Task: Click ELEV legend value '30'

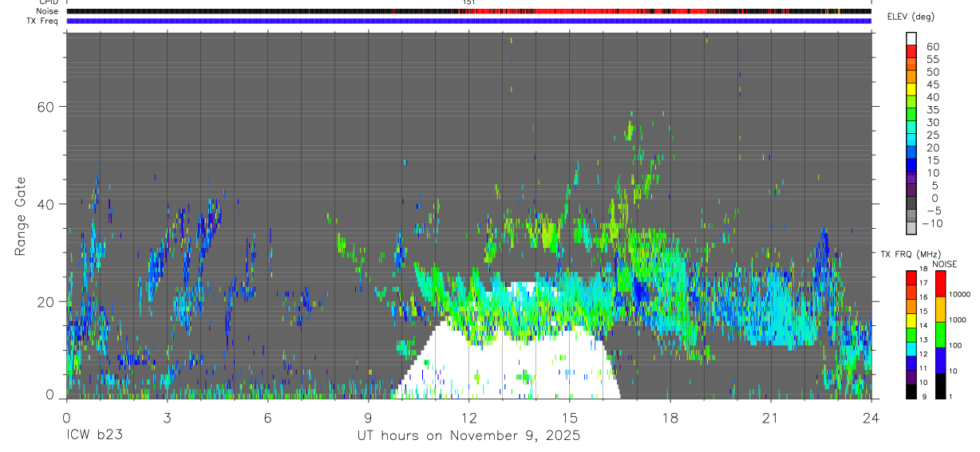Action: (x=931, y=122)
